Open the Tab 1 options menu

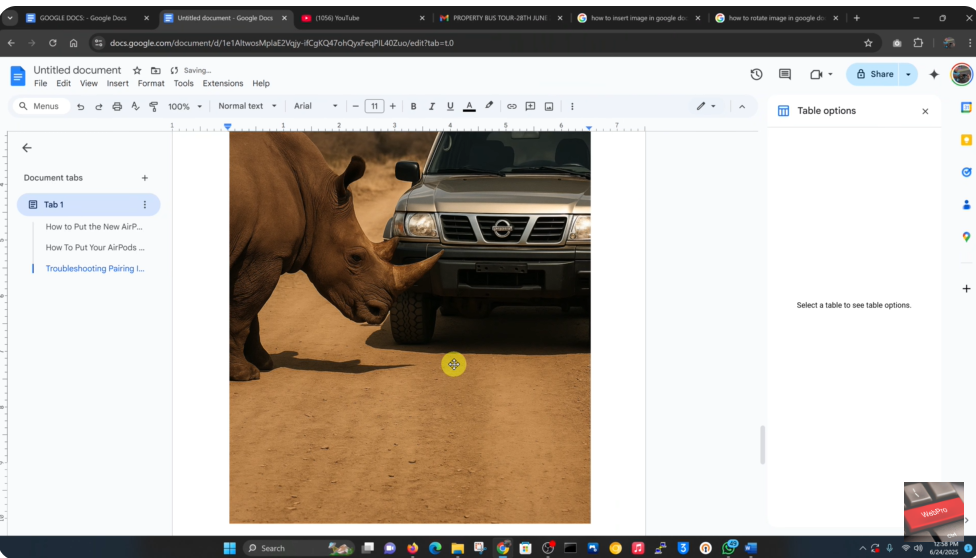[144, 204]
